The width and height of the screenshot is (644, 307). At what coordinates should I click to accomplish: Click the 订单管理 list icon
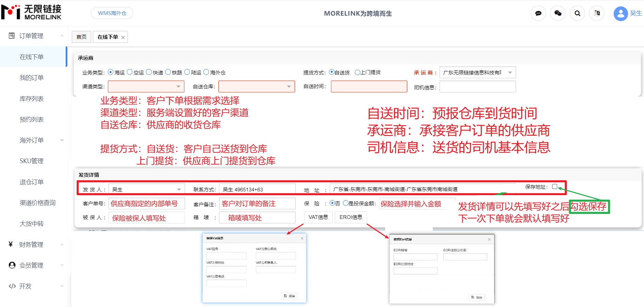pos(12,36)
